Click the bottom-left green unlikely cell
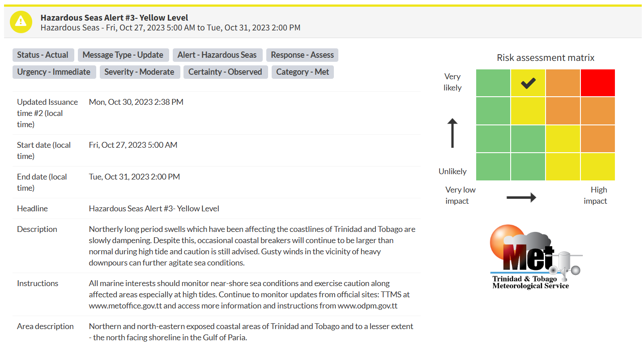This screenshot has height=351, width=644. point(493,167)
